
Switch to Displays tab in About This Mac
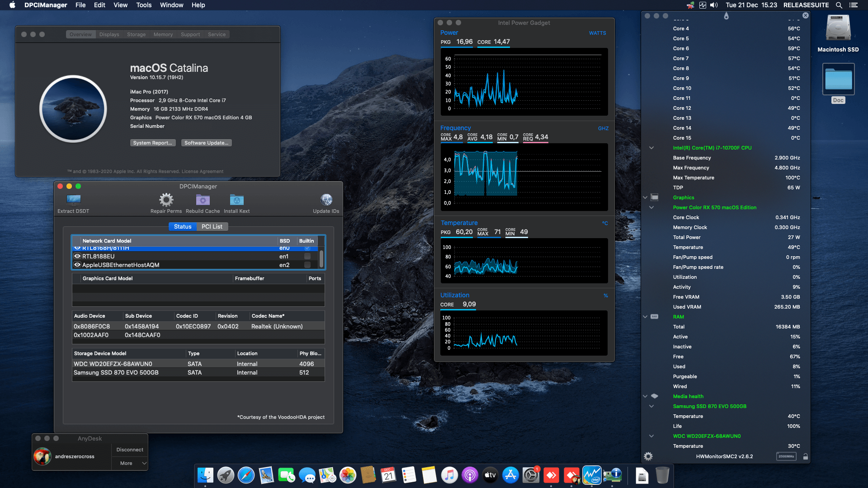click(x=109, y=34)
